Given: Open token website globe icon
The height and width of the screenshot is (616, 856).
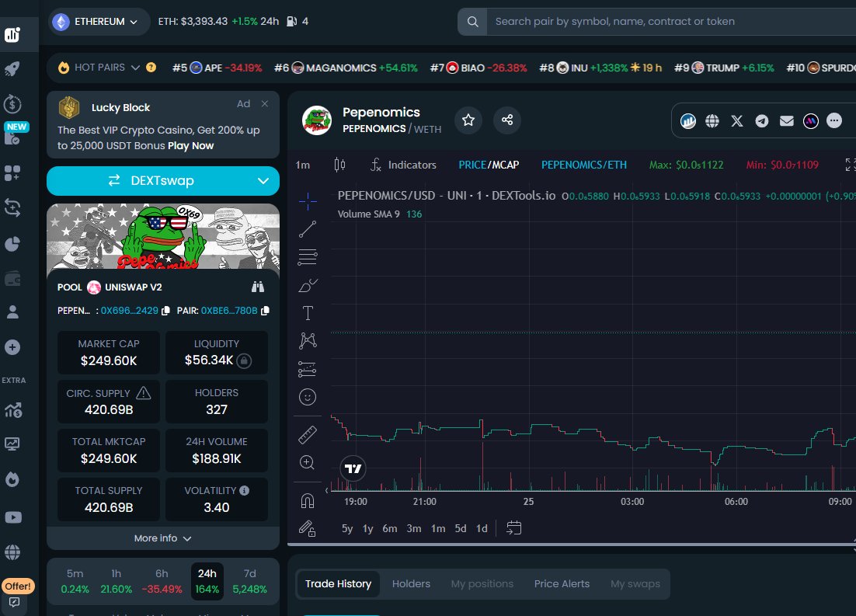Looking at the screenshot, I should click(x=712, y=120).
